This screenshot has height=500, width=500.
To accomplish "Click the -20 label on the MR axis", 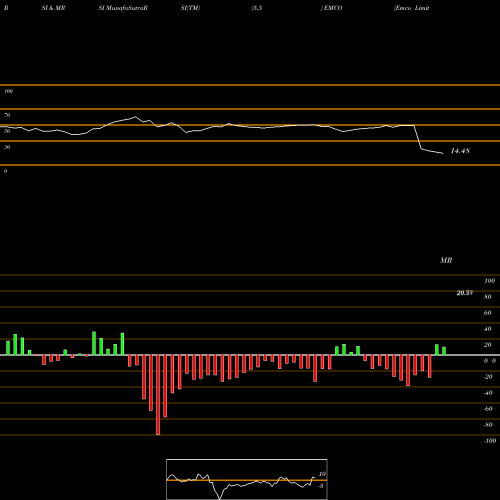I will 488,377.
